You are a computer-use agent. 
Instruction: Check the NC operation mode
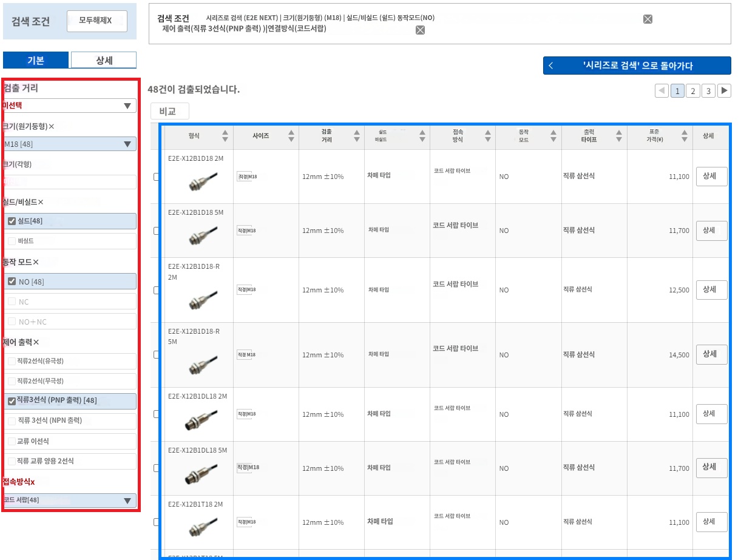[12, 302]
